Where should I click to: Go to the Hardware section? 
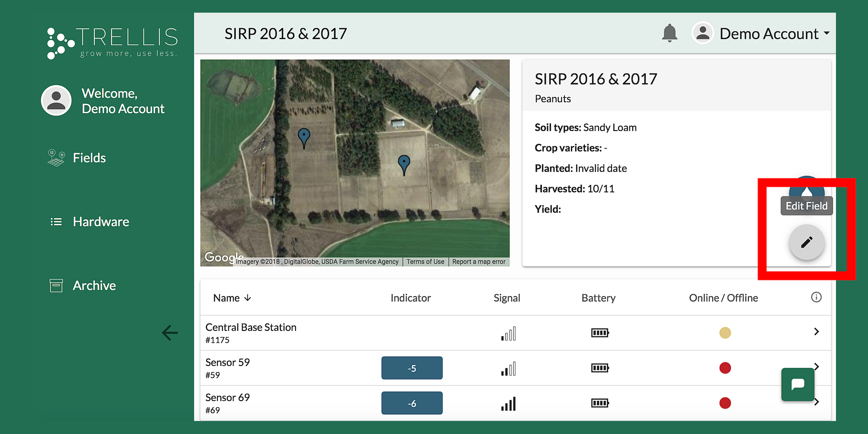pos(100,222)
